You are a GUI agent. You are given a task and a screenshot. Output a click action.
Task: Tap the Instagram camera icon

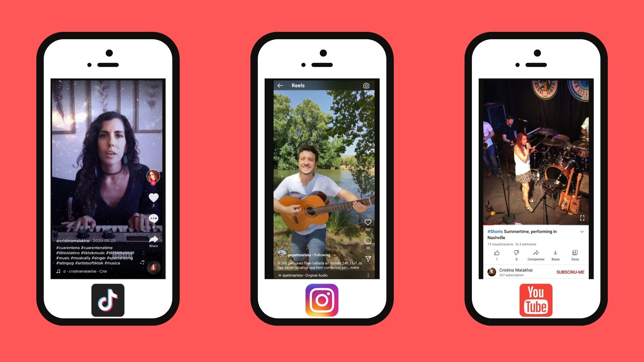tap(365, 85)
